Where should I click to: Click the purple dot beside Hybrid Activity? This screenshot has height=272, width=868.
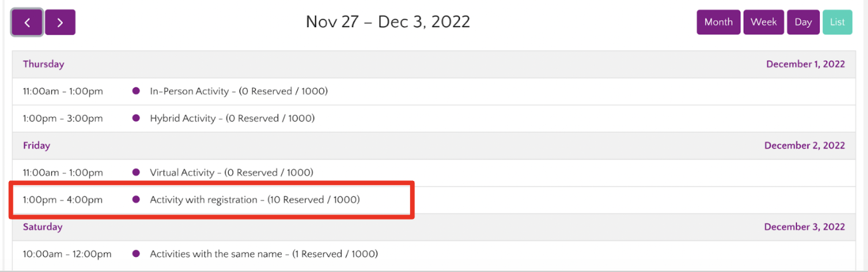click(x=136, y=118)
